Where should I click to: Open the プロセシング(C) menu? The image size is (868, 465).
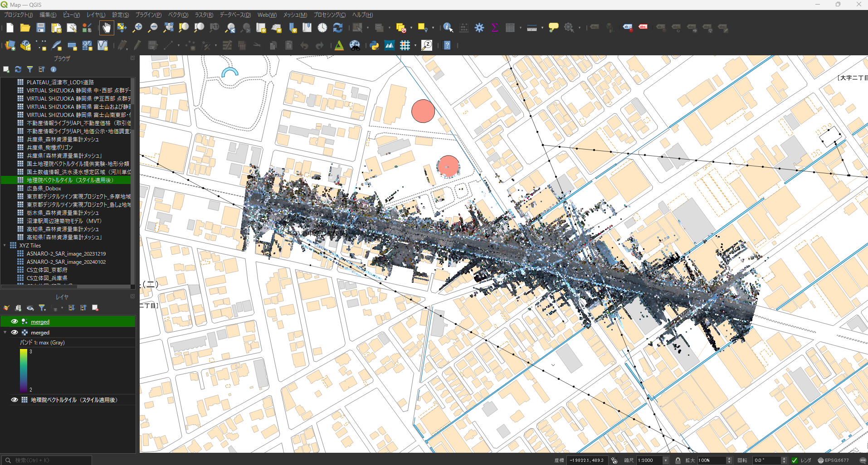(329, 15)
